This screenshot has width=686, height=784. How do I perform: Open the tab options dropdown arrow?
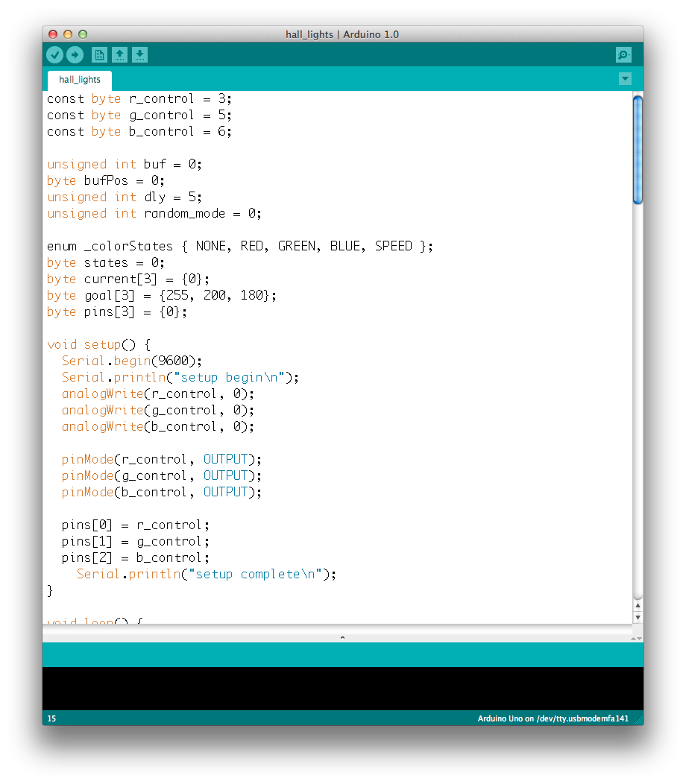[625, 78]
